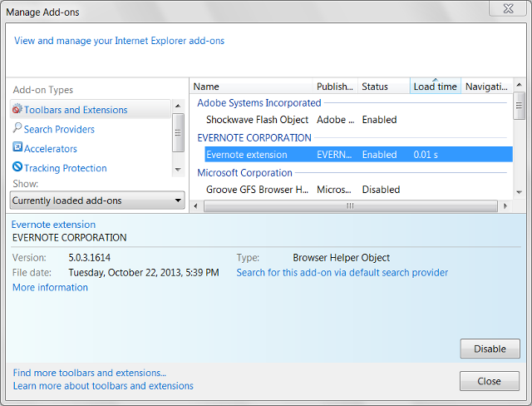Close the Manage Add-ons window
The width and height of the screenshot is (532, 406).
[x=508, y=8]
